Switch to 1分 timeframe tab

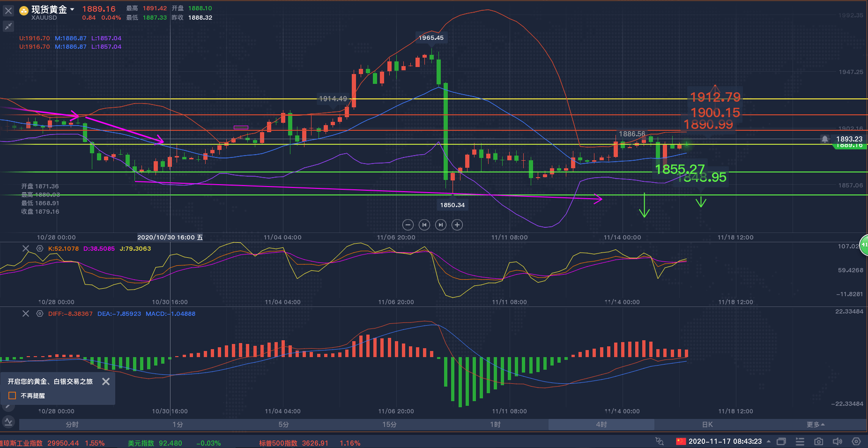[178, 425]
